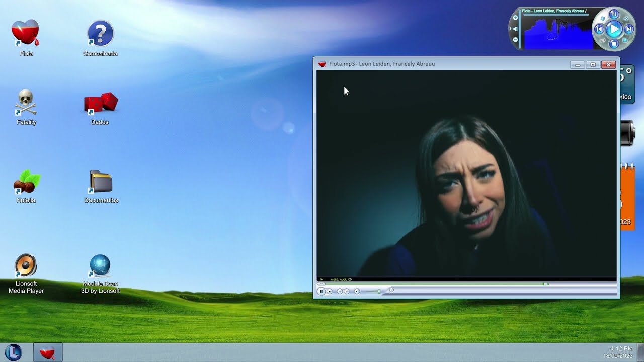Click the green seek bar handle
Screen dimensions: 644x362
pos(546,284)
